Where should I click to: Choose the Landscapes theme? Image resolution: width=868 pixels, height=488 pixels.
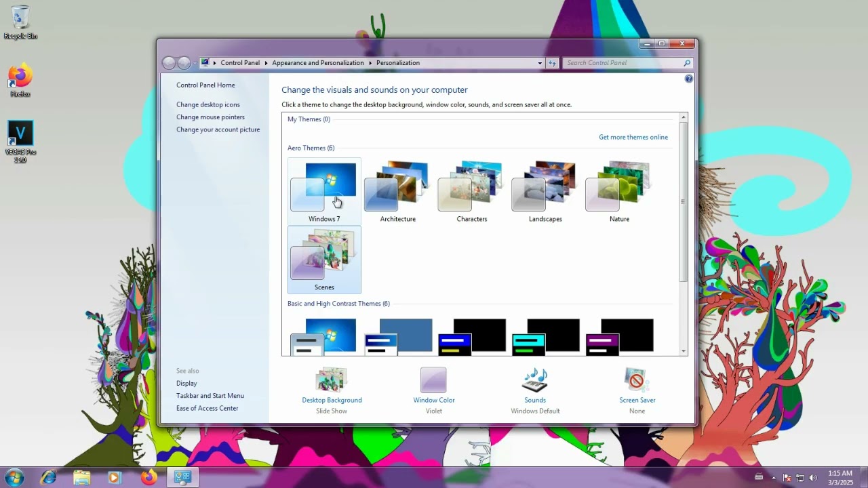point(545,191)
